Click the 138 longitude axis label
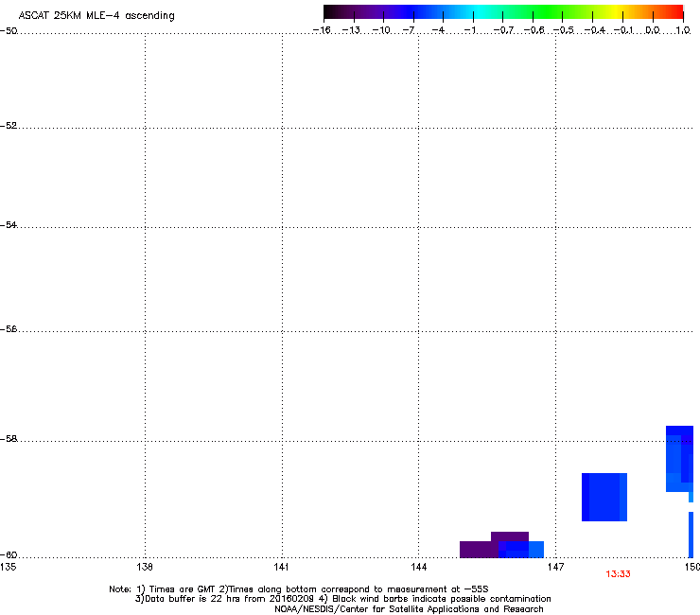The height and width of the screenshot is (615, 700). click(145, 567)
